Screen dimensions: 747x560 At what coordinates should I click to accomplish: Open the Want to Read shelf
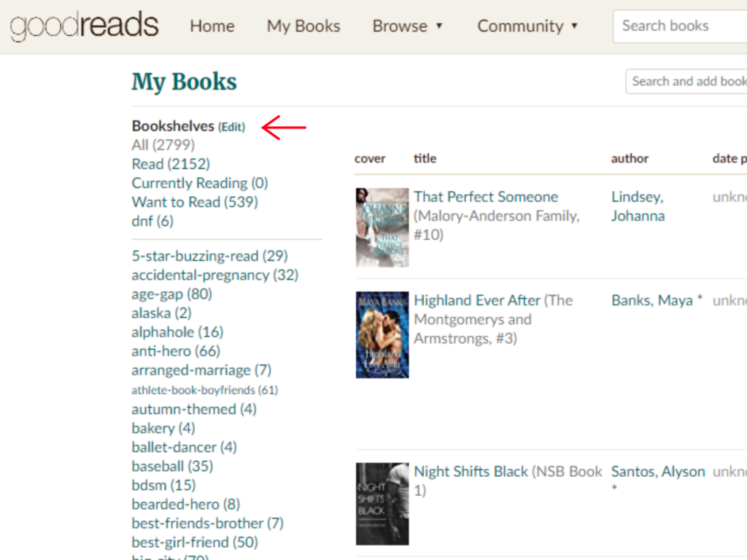(x=195, y=202)
